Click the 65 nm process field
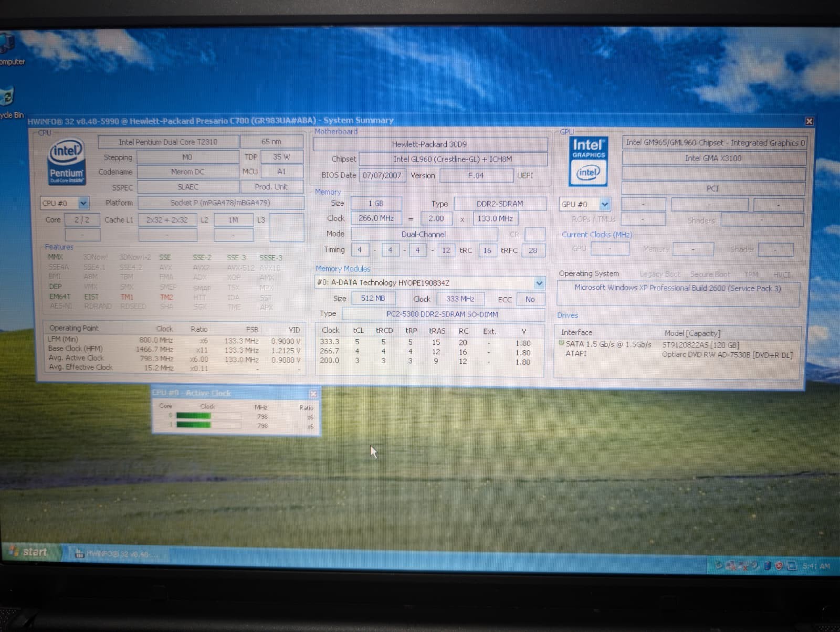This screenshot has width=840, height=632. pos(271,142)
